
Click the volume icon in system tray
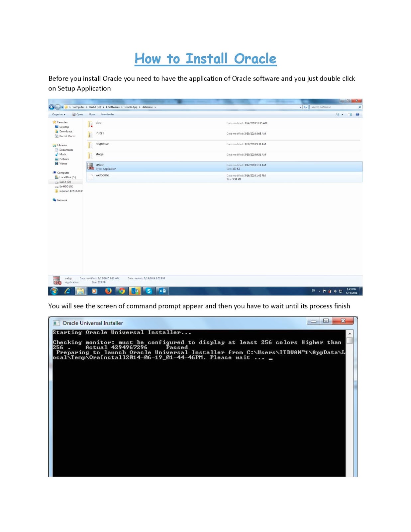(335, 291)
